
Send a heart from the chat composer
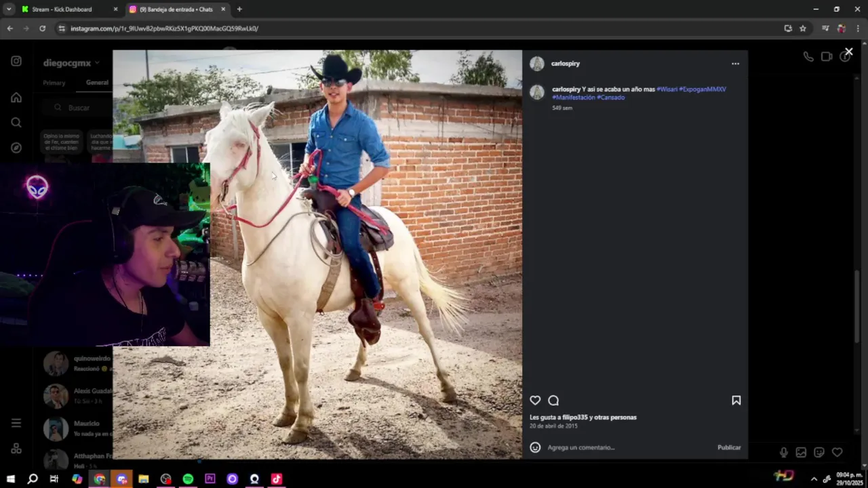coord(837,452)
